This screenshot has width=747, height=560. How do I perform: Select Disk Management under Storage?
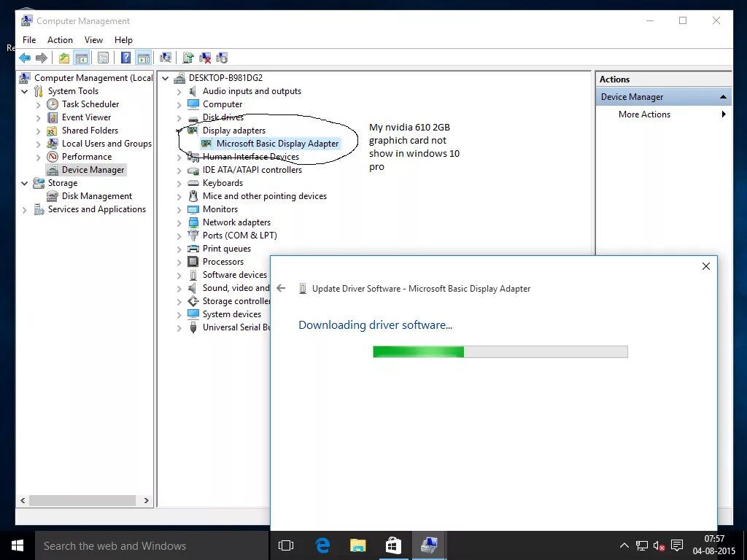pyautogui.click(x=97, y=196)
